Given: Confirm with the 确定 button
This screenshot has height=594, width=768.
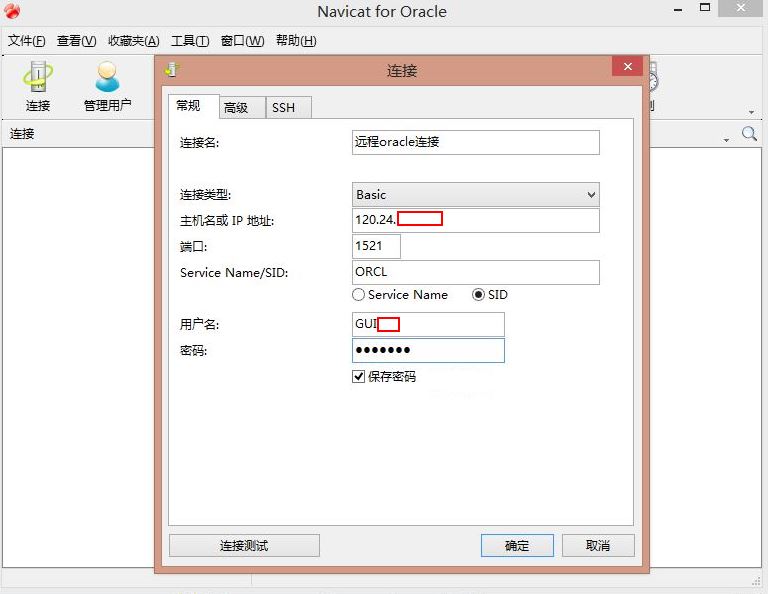Looking at the screenshot, I should point(517,546).
